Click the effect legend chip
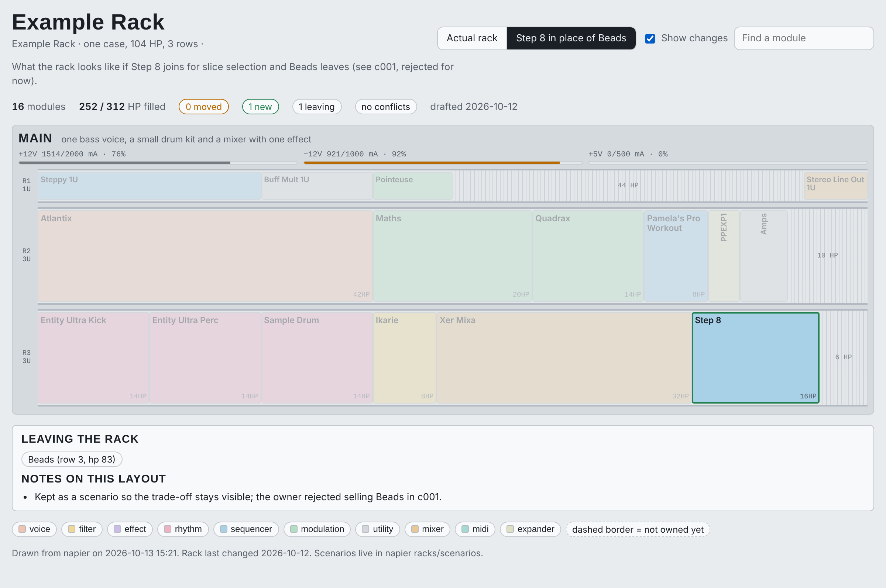 click(x=130, y=529)
